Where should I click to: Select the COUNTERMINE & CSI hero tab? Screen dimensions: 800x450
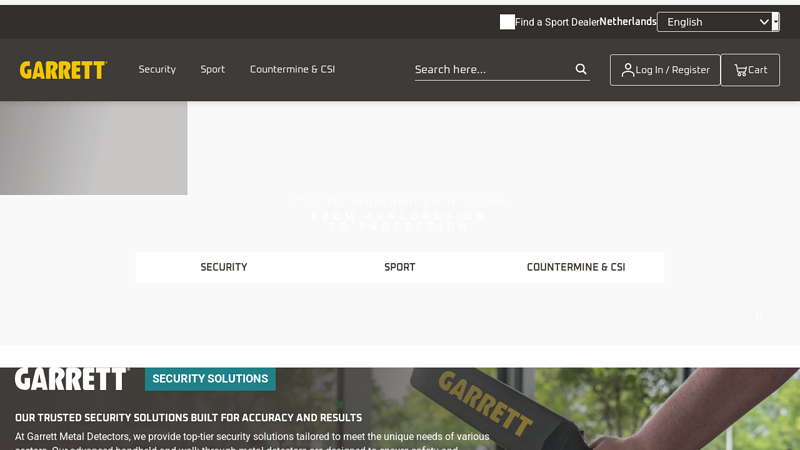pos(576,267)
